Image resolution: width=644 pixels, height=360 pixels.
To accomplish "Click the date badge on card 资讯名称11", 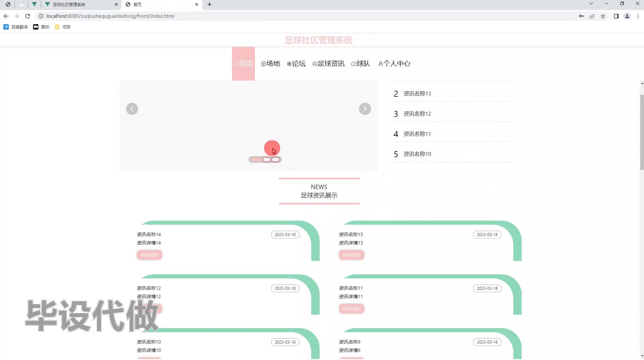I will coord(487,288).
